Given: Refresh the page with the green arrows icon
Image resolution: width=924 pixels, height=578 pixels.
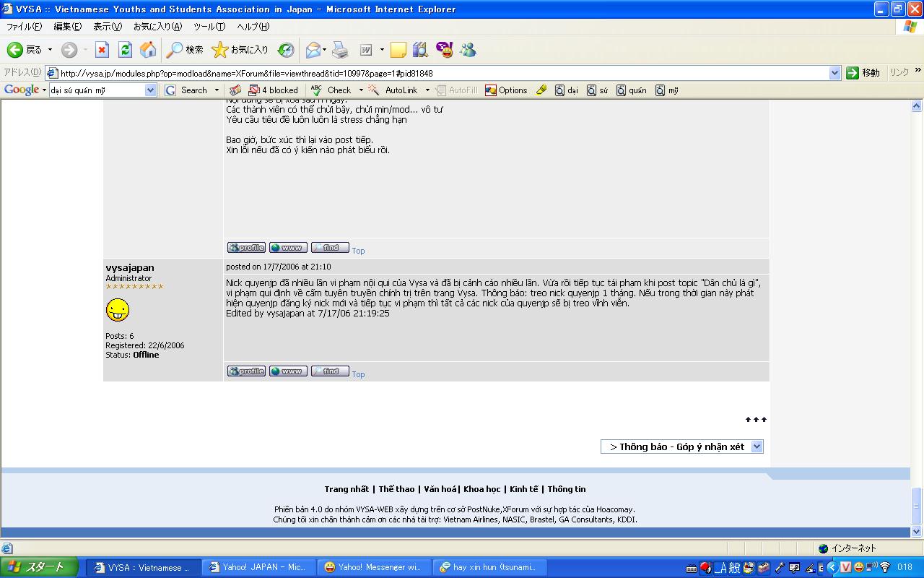Looking at the screenshot, I should pos(125,50).
